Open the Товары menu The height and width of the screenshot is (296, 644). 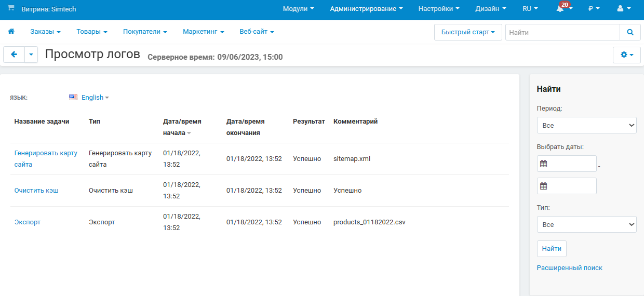[92, 32]
